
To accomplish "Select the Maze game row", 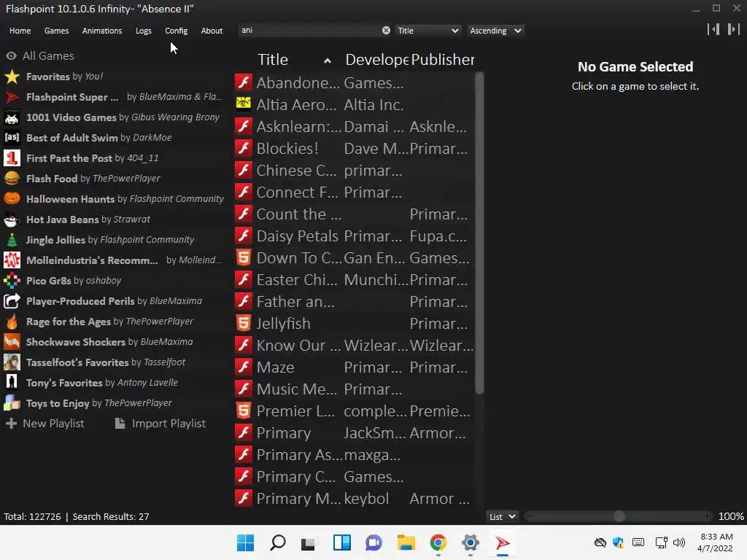I will [354, 367].
